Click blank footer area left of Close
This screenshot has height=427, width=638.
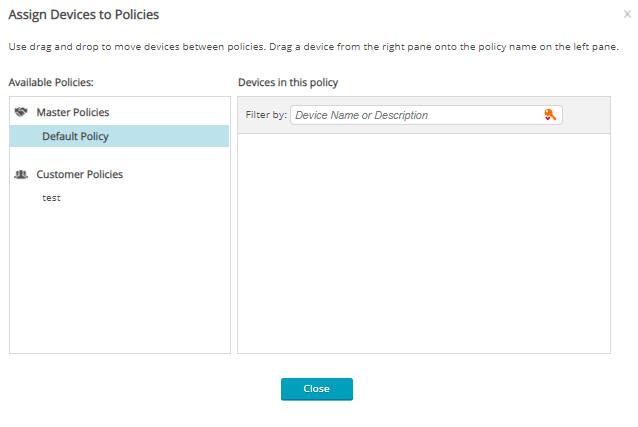pos(150,389)
